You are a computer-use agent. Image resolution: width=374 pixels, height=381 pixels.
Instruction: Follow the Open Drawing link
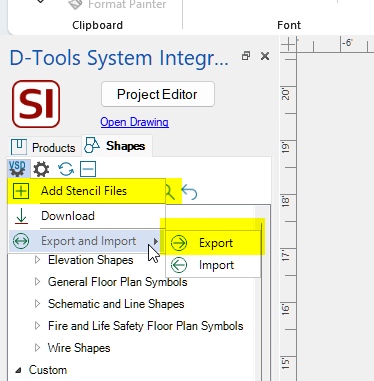click(x=134, y=122)
